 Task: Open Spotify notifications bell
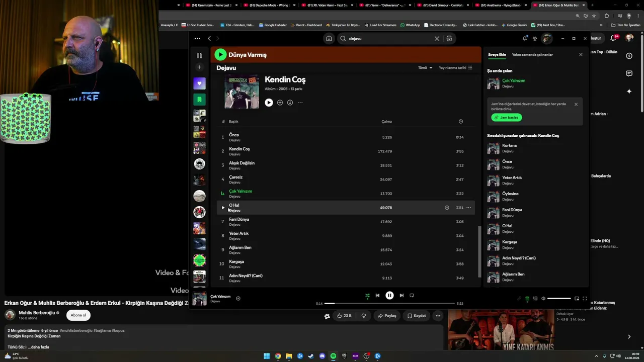(525, 38)
